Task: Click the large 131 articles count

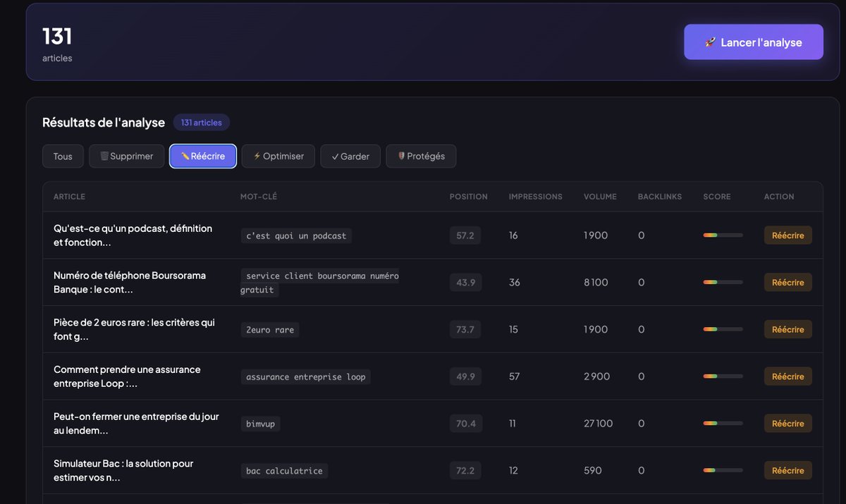Action: [57, 36]
